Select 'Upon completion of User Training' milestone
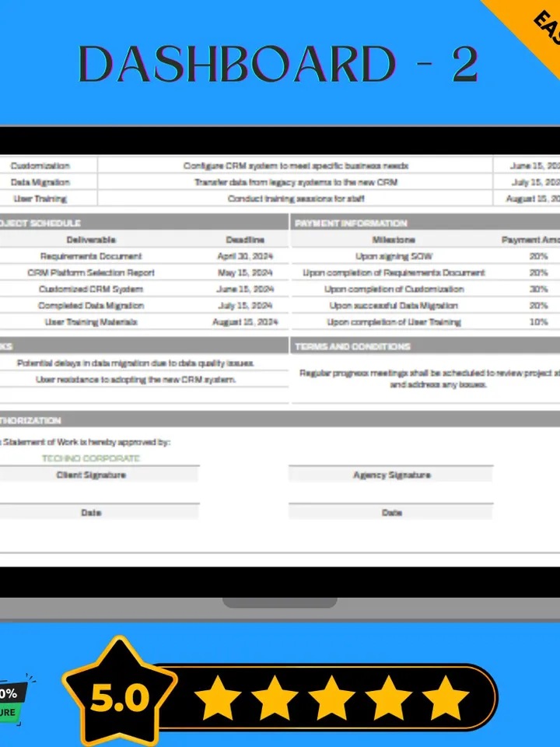This screenshot has width=560, height=747. point(394,322)
